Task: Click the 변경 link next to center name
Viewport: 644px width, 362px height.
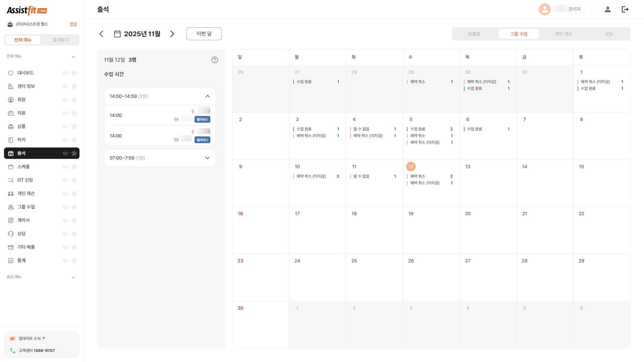Action: pyautogui.click(x=73, y=24)
